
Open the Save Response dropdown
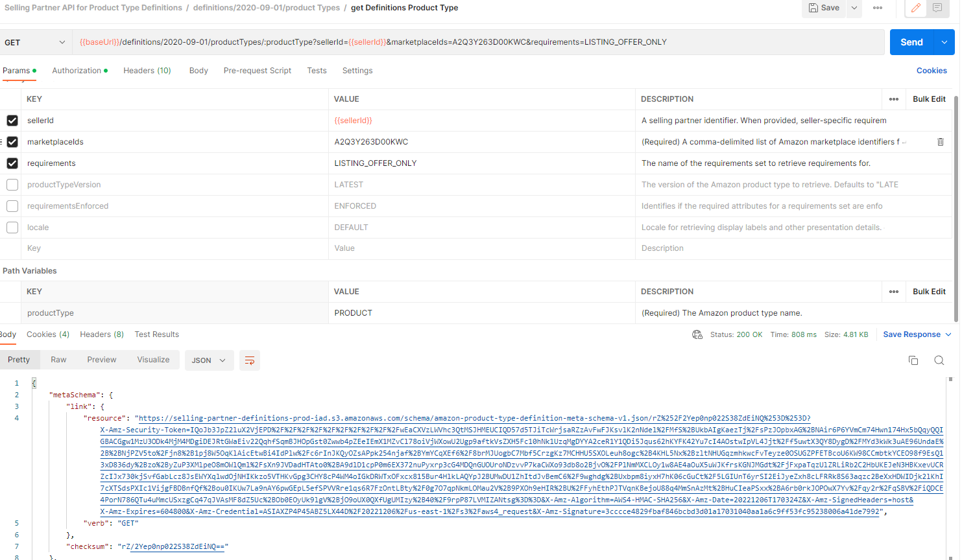pyautogui.click(x=917, y=334)
